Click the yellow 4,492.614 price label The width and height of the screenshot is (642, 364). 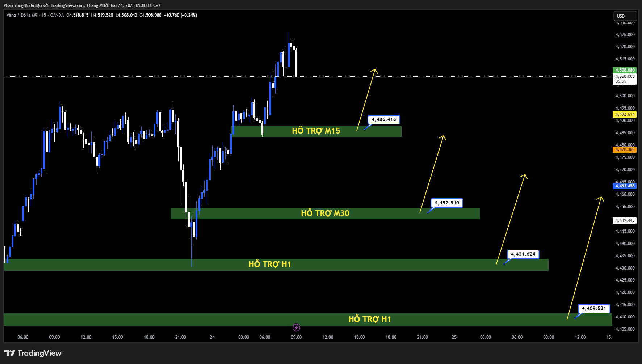(625, 114)
